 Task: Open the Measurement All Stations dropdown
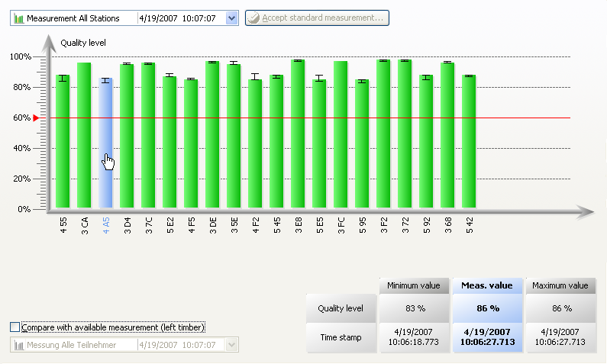232,18
